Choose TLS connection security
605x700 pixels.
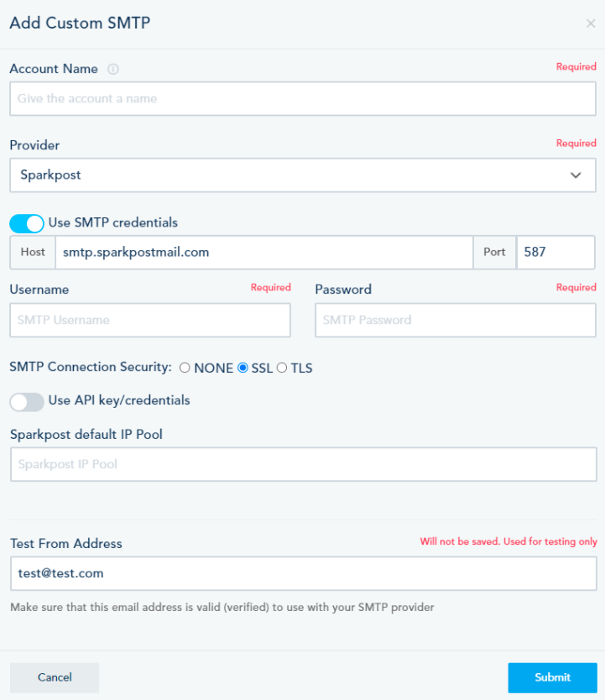[282, 368]
